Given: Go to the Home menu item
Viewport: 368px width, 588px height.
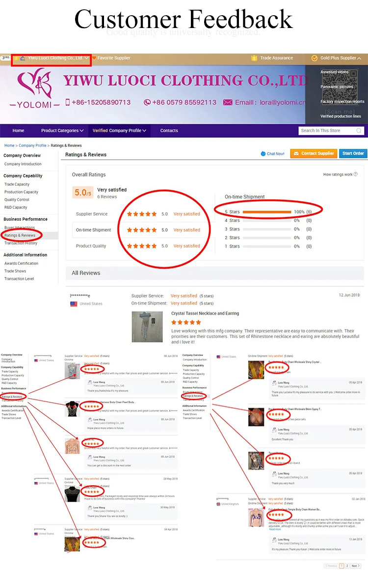Looking at the screenshot, I should click(x=18, y=131).
